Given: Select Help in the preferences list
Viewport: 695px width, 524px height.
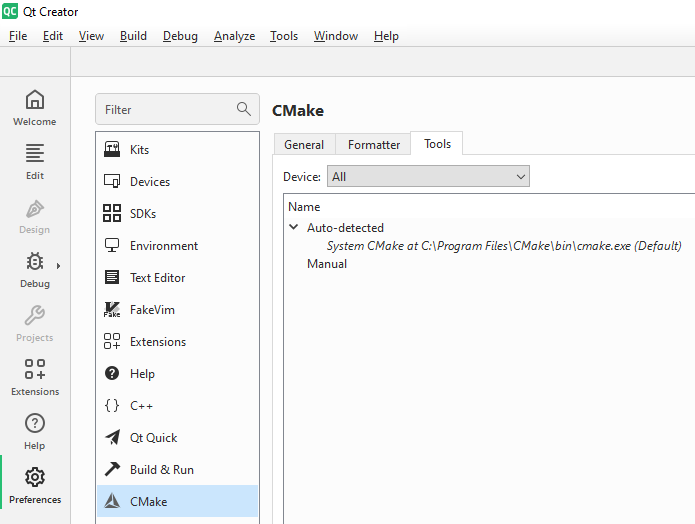Looking at the screenshot, I should pyautogui.click(x=177, y=374).
